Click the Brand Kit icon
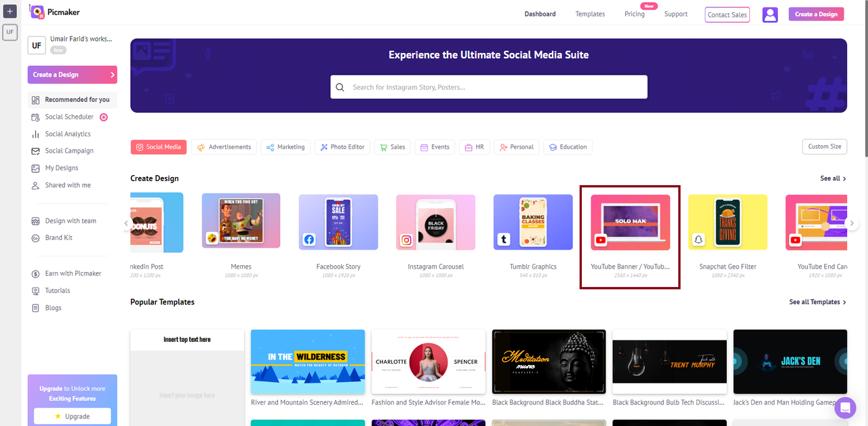The height and width of the screenshot is (426, 868). [36, 238]
